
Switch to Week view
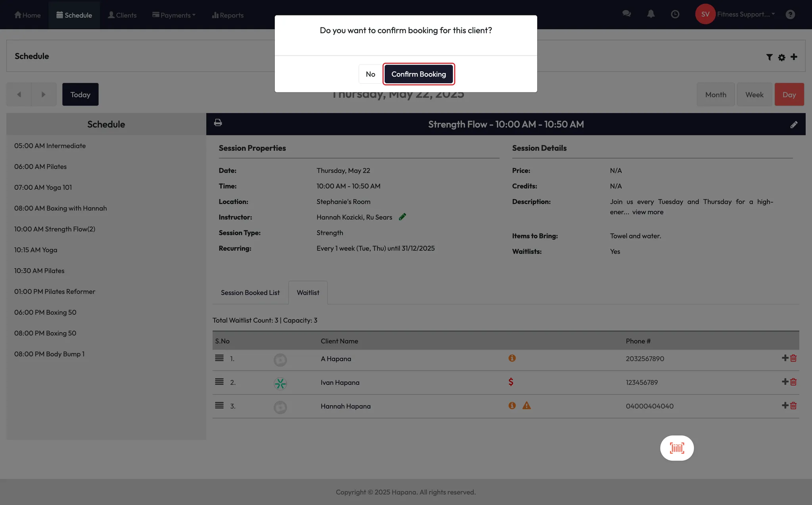(x=754, y=94)
